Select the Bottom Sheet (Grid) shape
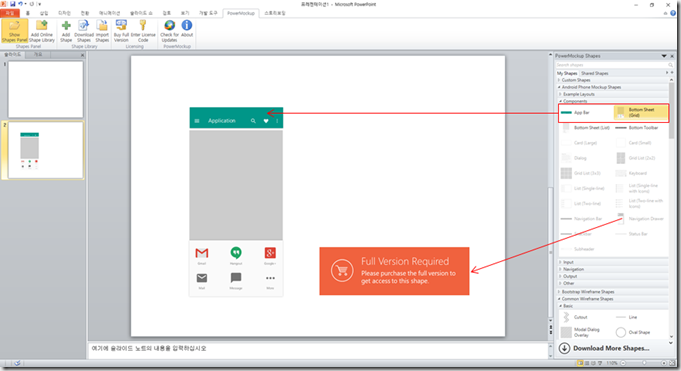This screenshot has height=371, width=681. point(641,113)
